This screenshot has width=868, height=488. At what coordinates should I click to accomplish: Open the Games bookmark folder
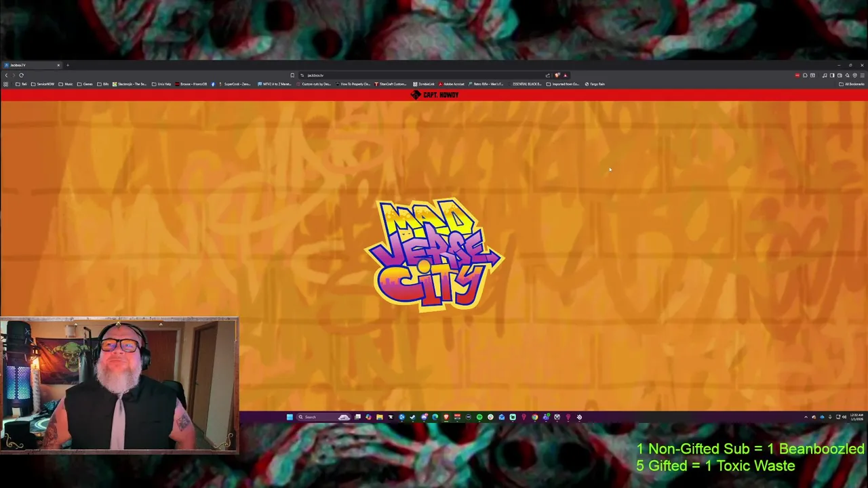point(85,84)
